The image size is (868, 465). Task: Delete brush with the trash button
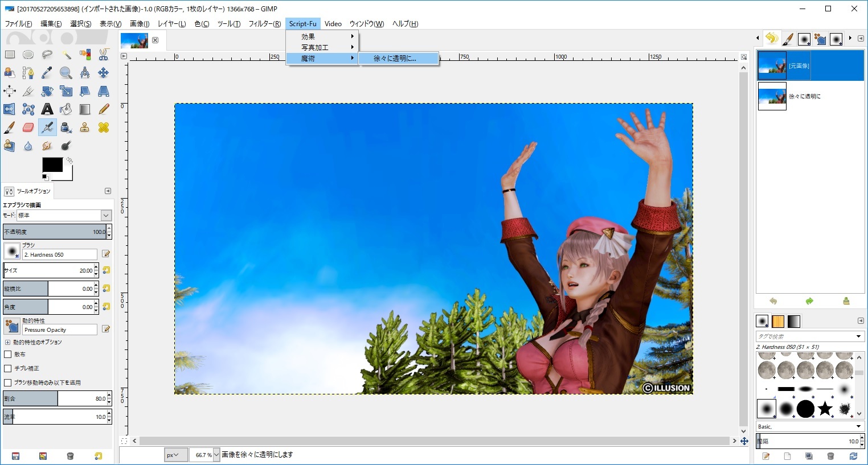(x=830, y=456)
